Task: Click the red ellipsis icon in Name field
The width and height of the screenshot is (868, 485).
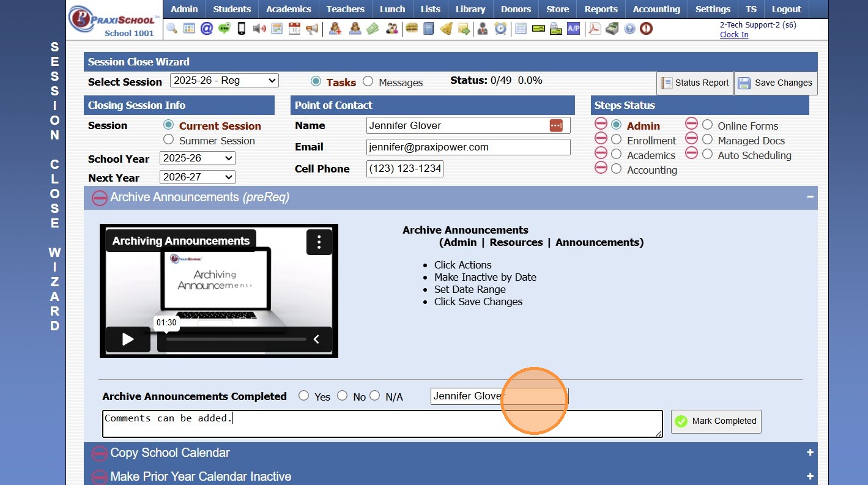Action: [555, 125]
